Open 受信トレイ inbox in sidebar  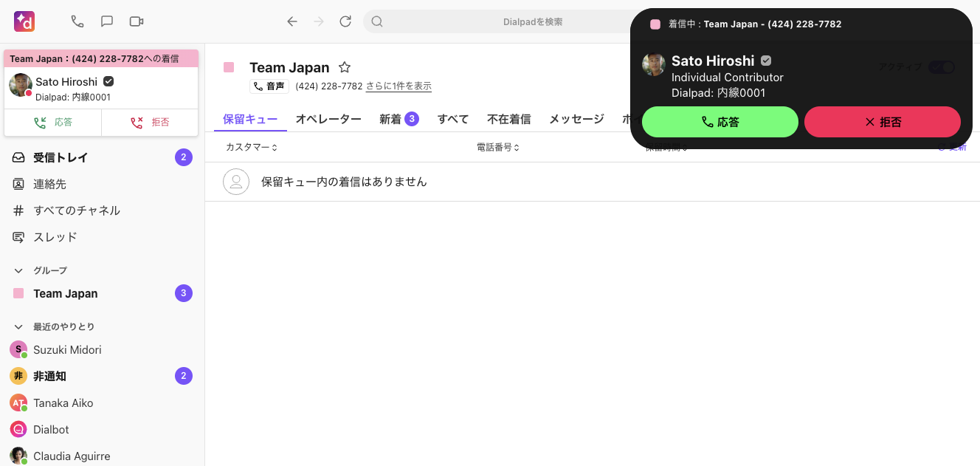pos(101,157)
